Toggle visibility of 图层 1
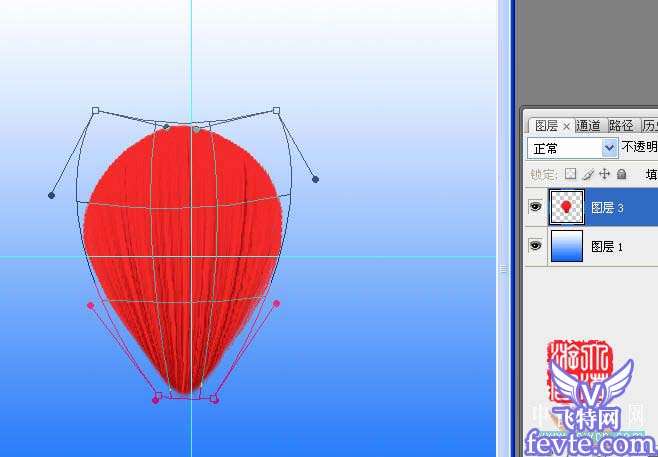Screen dimensions: 658x457 pyautogui.click(x=535, y=245)
